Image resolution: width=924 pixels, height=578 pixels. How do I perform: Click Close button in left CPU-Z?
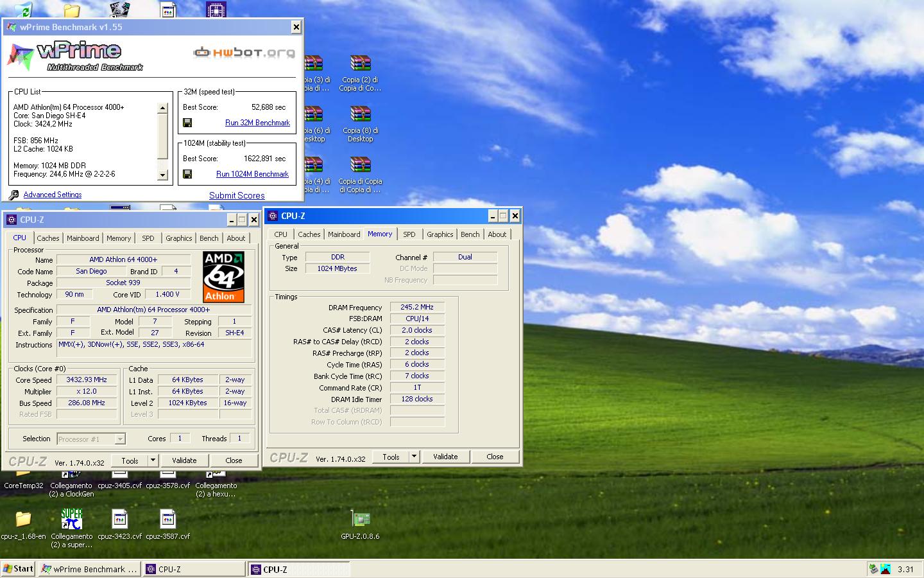coord(234,460)
